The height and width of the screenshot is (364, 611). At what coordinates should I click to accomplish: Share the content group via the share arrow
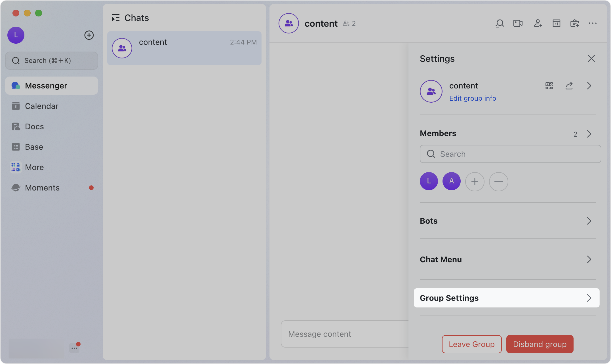(x=569, y=86)
